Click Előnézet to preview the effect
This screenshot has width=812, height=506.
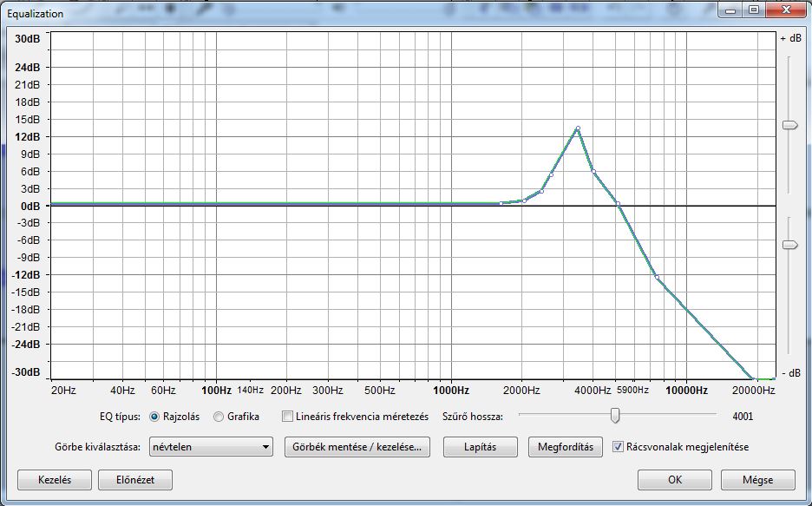pyautogui.click(x=134, y=480)
